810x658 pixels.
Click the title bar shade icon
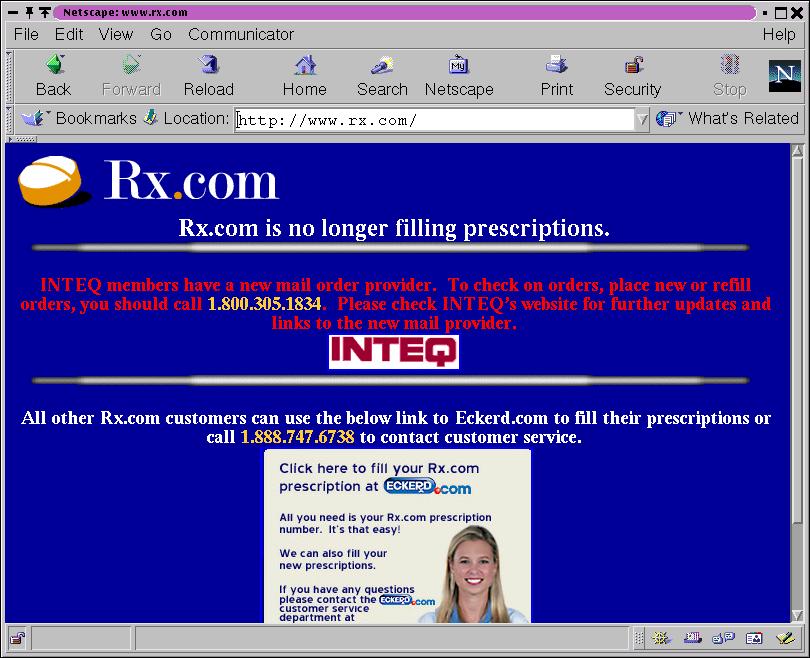pyautogui.click(x=45, y=12)
